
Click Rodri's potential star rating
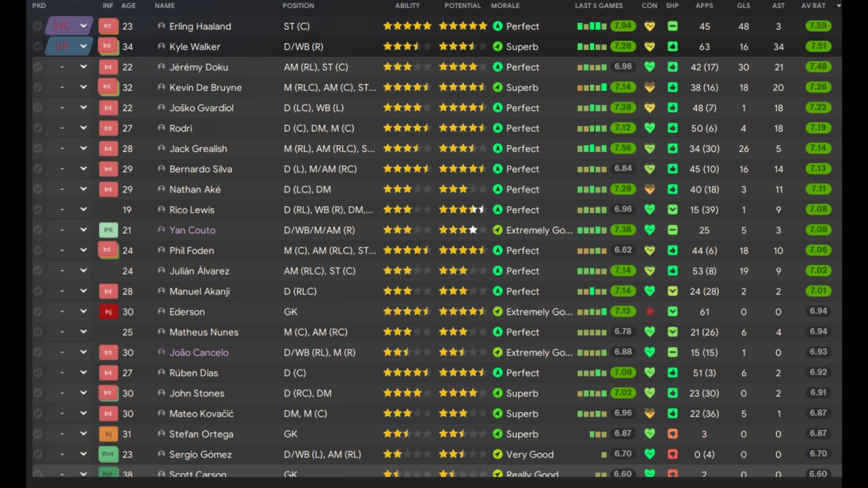(463, 128)
